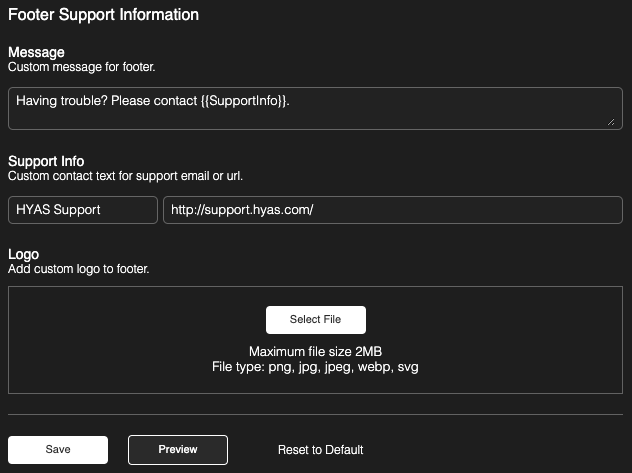
Task: Click the 'Maximum file size 2MB' note
Action: click(x=315, y=352)
